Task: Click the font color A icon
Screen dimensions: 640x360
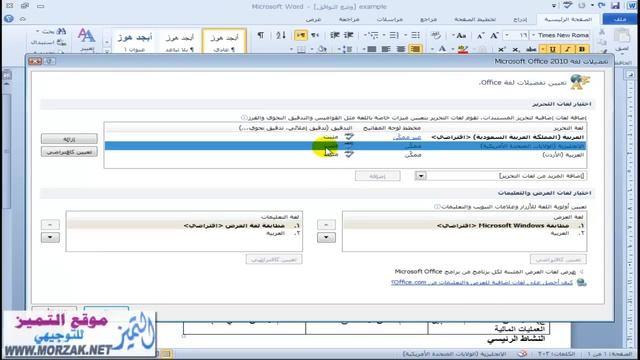Action: [x=442, y=49]
